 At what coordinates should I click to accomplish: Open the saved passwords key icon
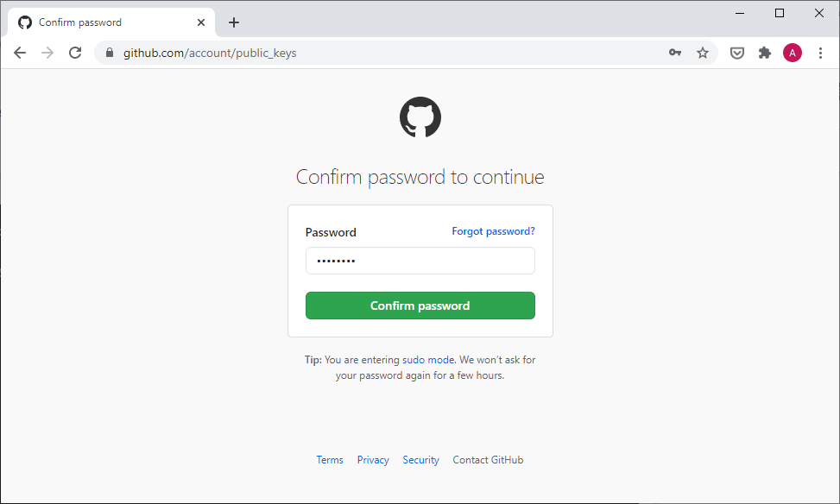tap(675, 53)
